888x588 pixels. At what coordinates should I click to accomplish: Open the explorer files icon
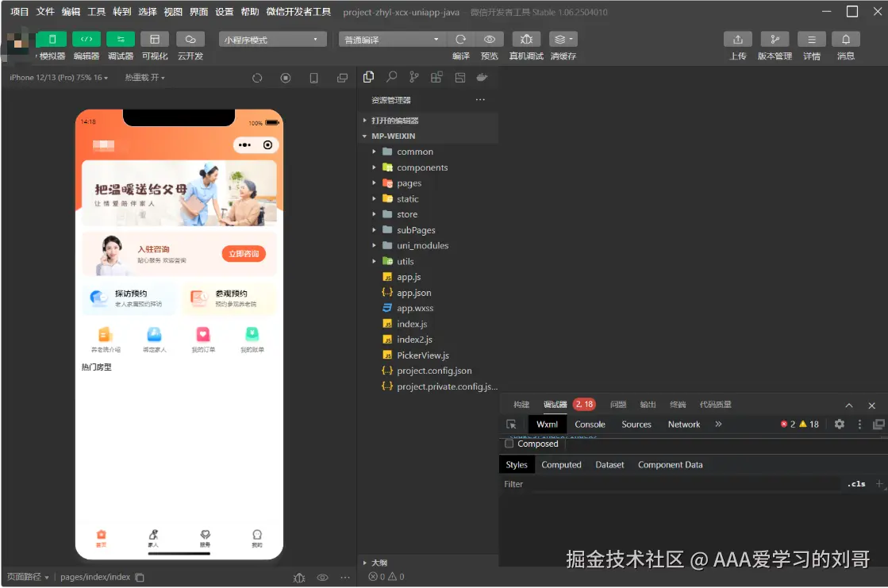(x=369, y=78)
